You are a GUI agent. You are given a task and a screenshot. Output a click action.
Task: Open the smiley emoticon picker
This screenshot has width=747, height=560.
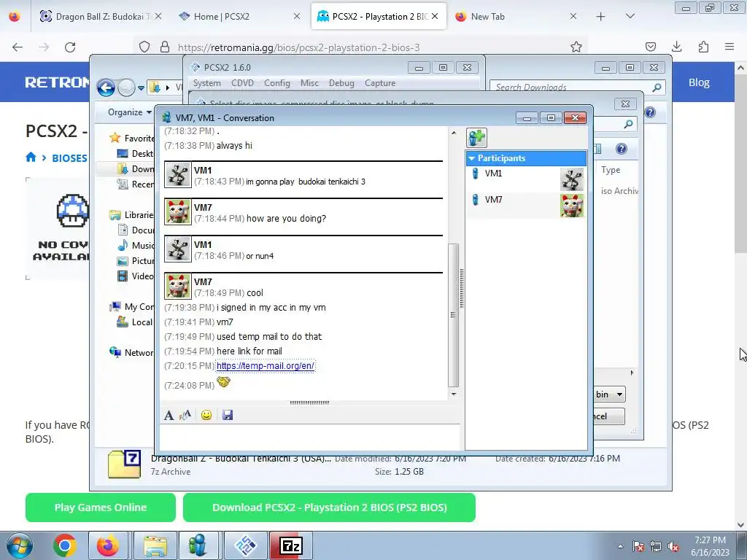coord(206,415)
